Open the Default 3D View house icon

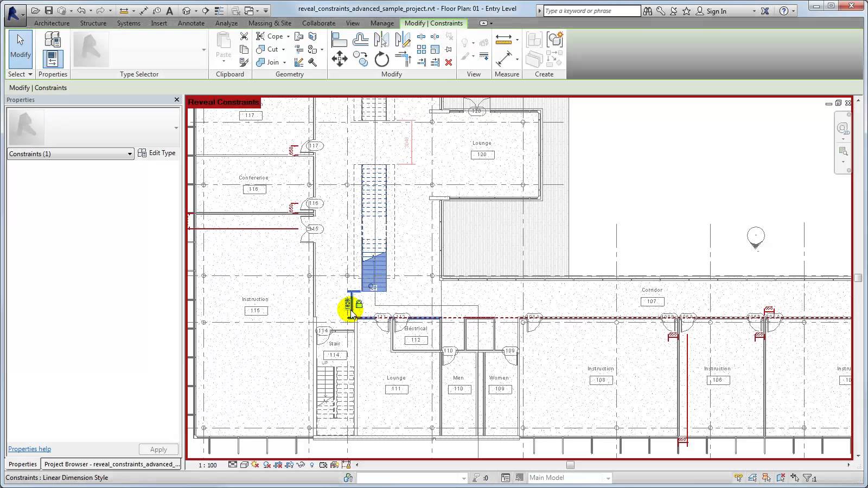click(187, 10)
